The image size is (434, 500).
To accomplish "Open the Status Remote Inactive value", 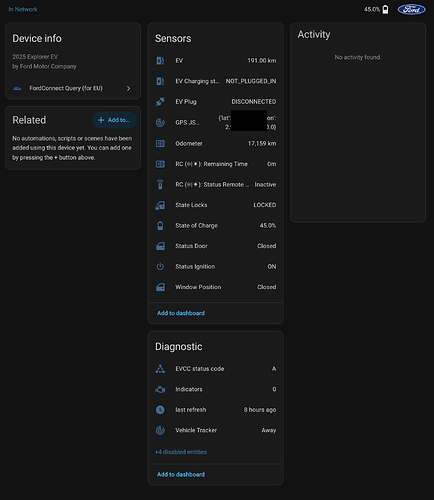I will (265, 185).
